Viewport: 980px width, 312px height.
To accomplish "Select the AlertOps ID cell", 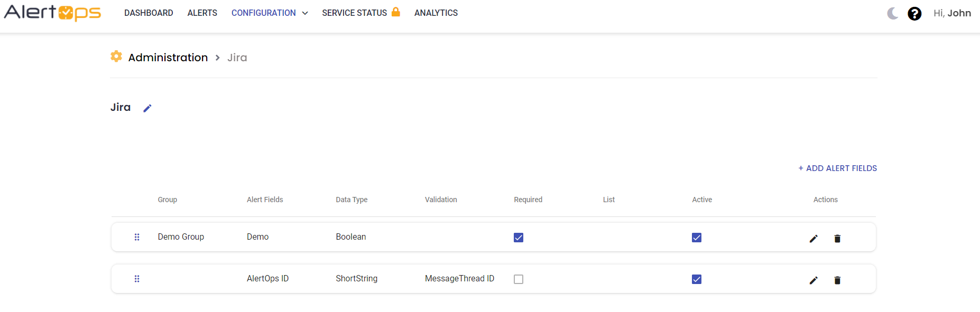I will [x=267, y=278].
